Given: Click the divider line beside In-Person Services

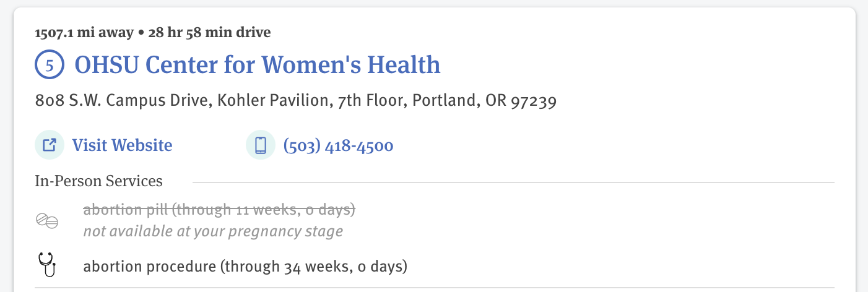Looking at the screenshot, I should [x=513, y=182].
